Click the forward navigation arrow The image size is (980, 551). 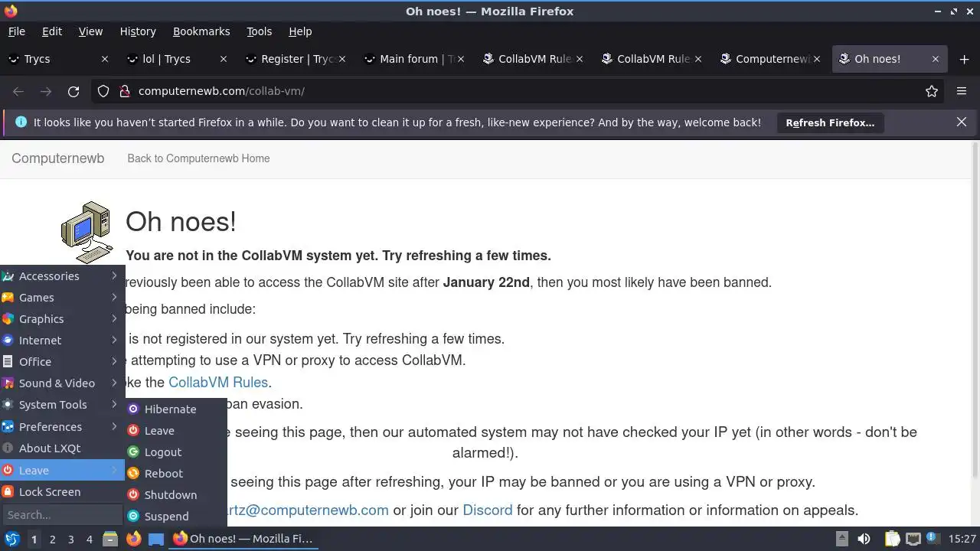(x=46, y=91)
